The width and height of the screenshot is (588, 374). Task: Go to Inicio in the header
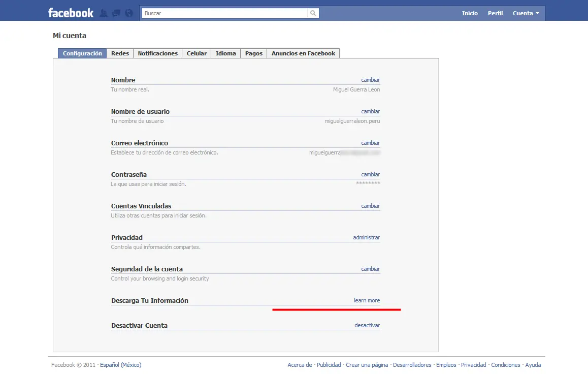(x=470, y=13)
